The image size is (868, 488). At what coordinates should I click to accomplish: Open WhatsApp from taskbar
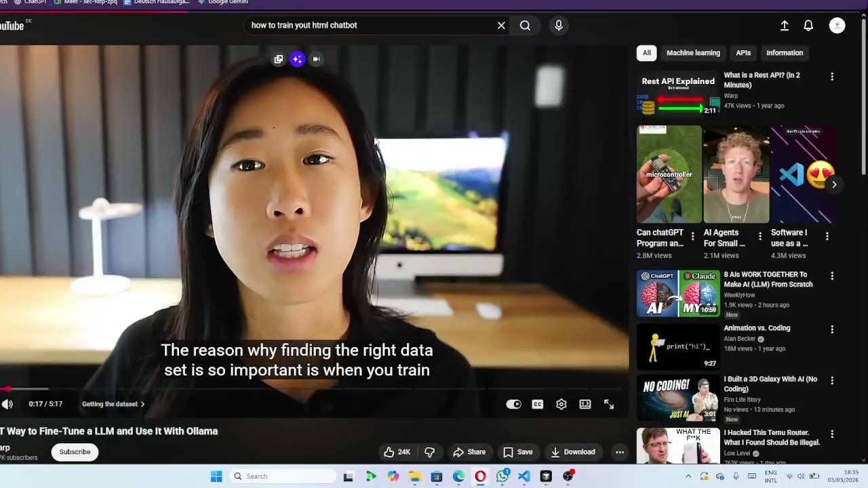click(502, 476)
